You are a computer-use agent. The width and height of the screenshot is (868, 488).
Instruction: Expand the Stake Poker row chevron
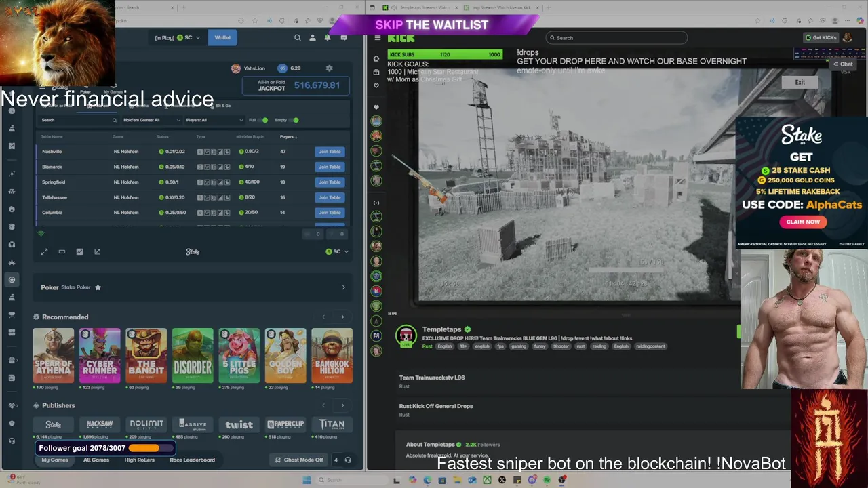click(x=343, y=287)
